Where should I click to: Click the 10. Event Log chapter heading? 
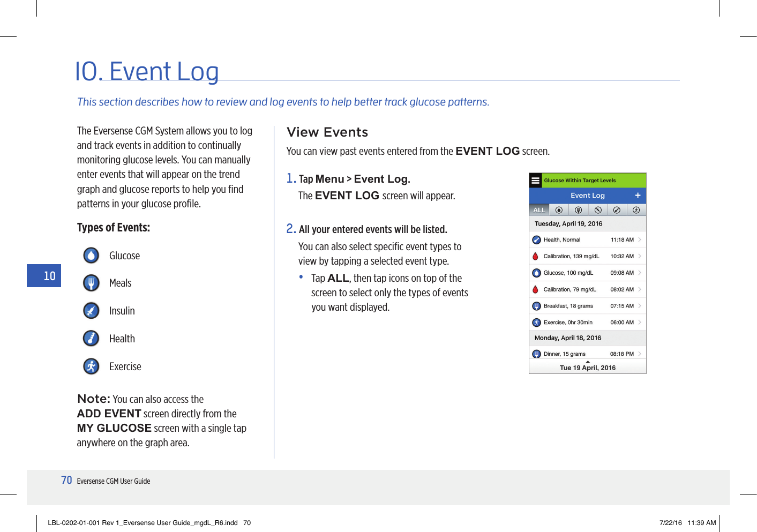pos(147,71)
